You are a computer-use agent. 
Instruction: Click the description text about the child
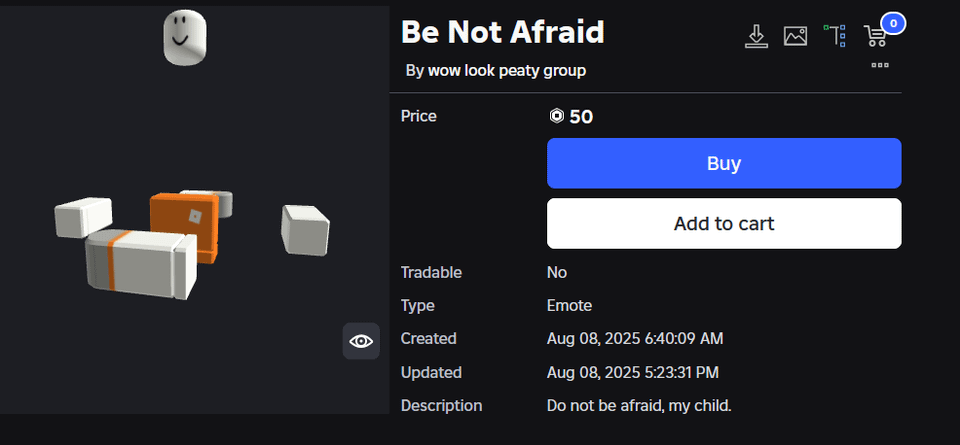pos(639,405)
